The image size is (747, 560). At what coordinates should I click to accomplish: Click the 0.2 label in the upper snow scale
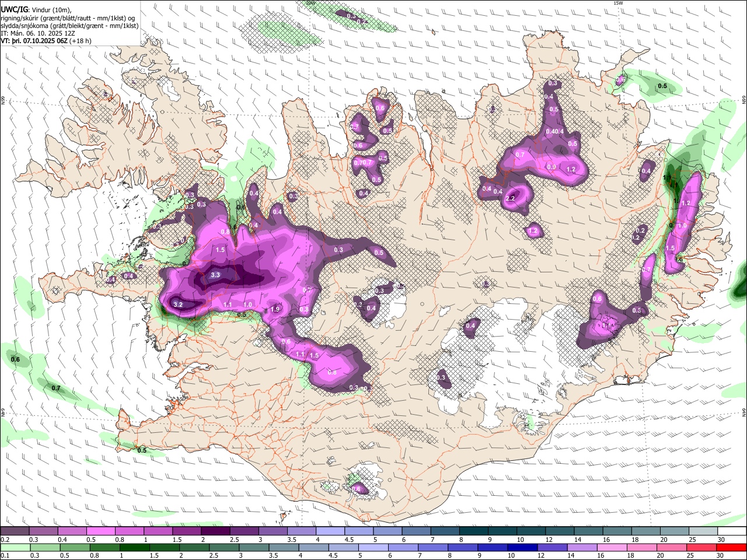click(5, 540)
